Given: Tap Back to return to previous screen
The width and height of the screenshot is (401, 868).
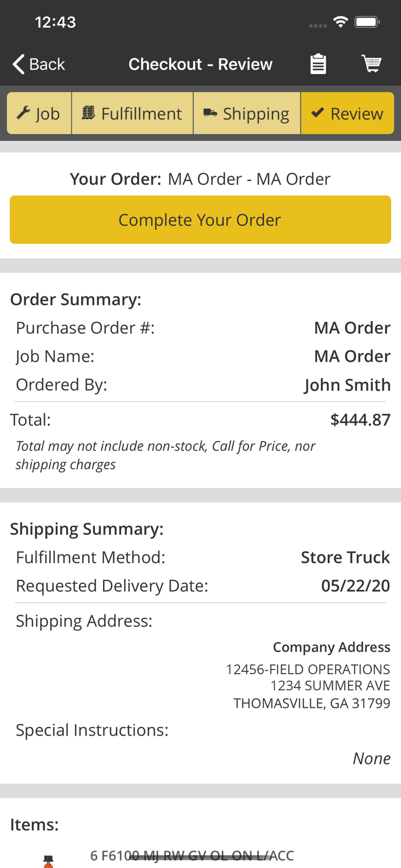Looking at the screenshot, I should [38, 63].
